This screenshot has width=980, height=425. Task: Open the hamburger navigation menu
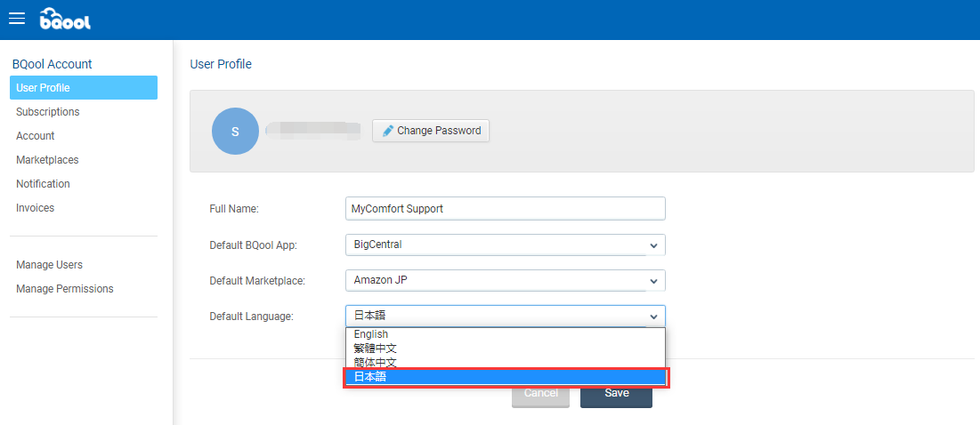coord(17,18)
